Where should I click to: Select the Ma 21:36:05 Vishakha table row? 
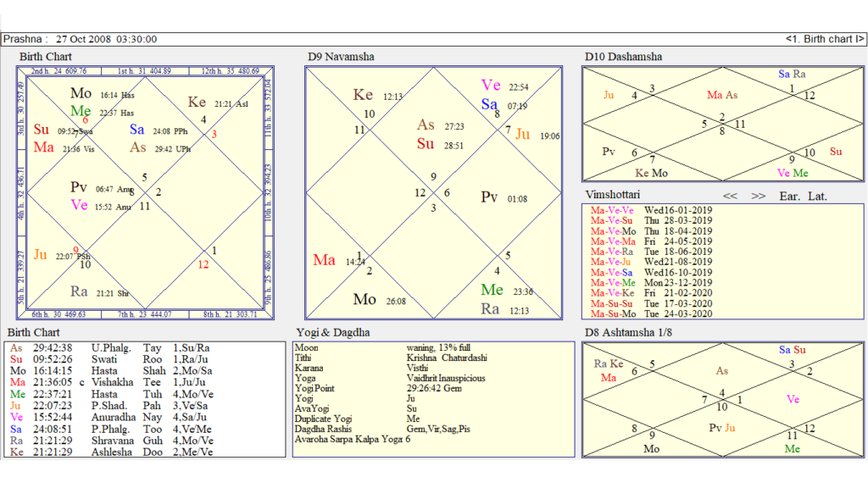(x=109, y=382)
